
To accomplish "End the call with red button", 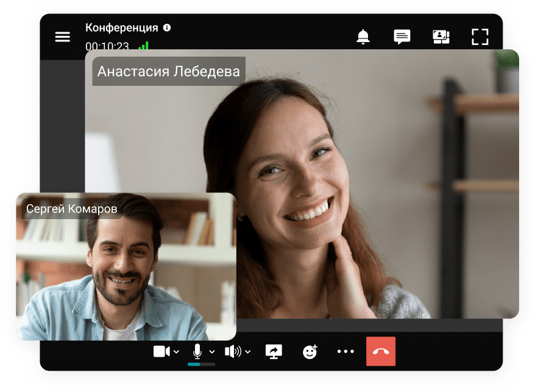I will click(381, 351).
